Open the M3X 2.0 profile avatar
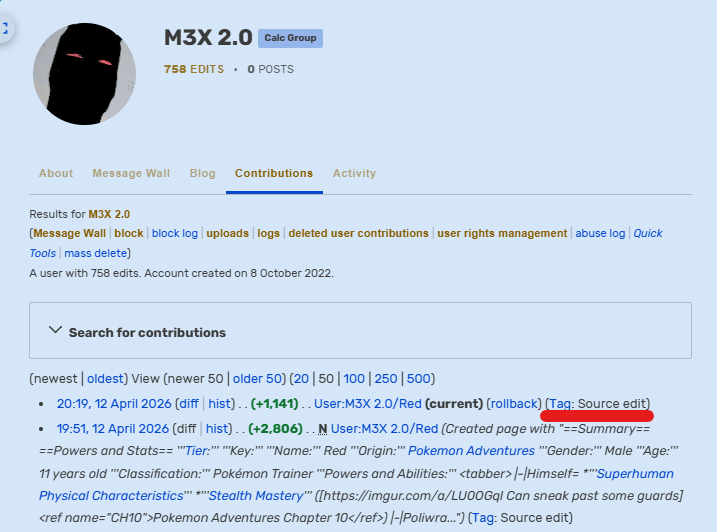This screenshot has width=717, height=532. click(84, 74)
